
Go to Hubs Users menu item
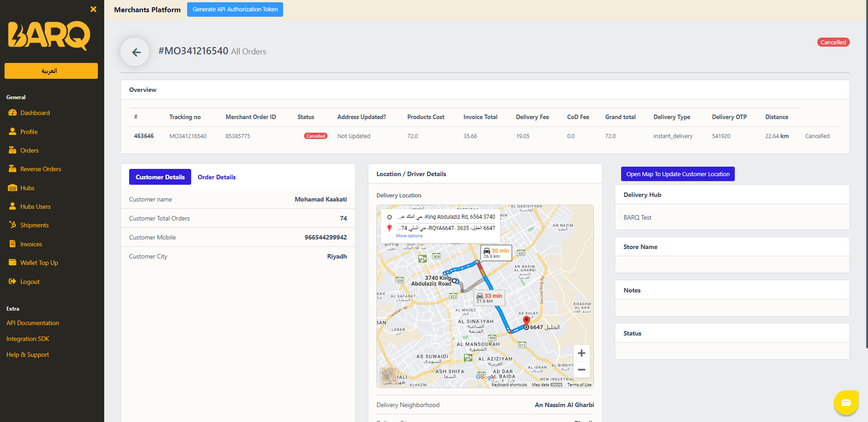(x=35, y=206)
